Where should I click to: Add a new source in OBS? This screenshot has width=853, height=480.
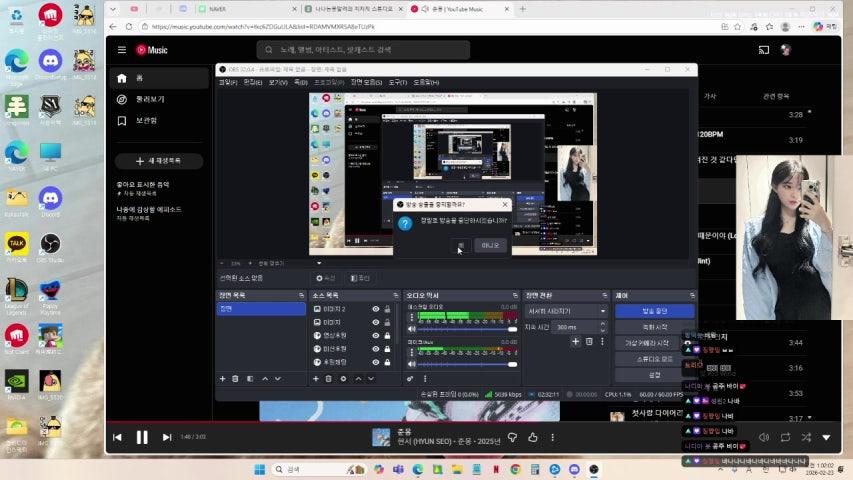pyautogui.click(x=317, y=378)
